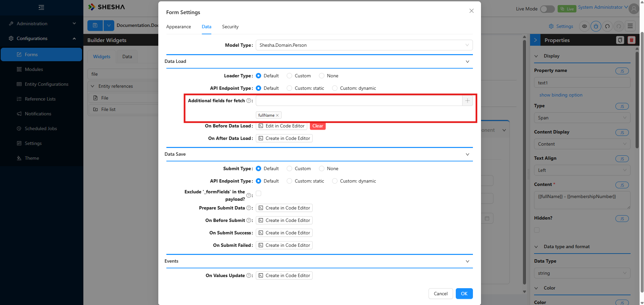
Task: Open the Data Type string dropdown
Action: tap(582, 273)
